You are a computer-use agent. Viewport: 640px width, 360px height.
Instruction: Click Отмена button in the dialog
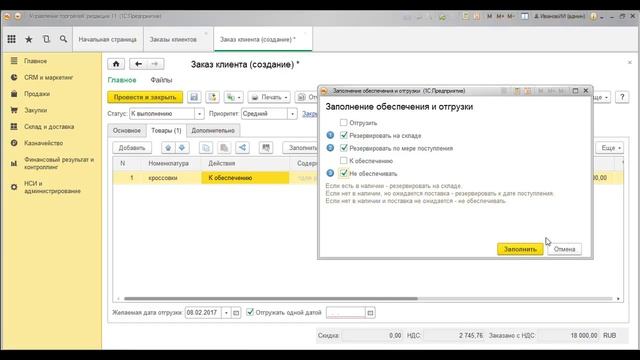(x=564, y=249)
